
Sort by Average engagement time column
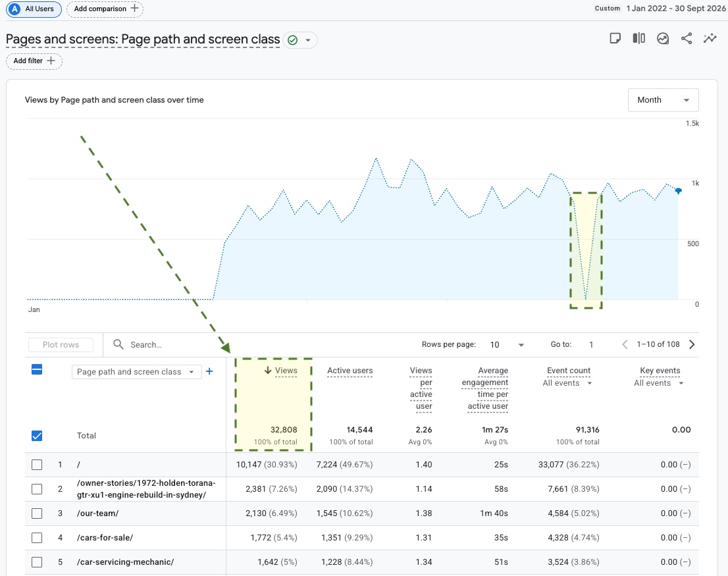click(485, 388)
